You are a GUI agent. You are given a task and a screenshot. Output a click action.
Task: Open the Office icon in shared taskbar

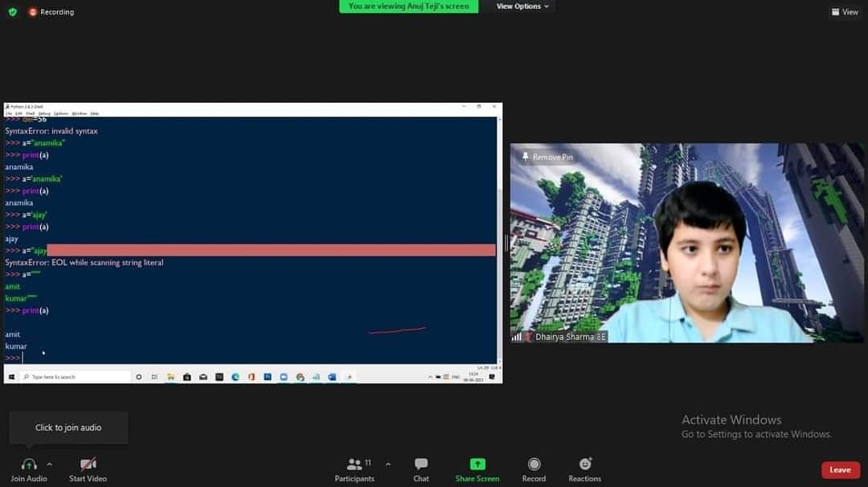[x=252, y=377]
